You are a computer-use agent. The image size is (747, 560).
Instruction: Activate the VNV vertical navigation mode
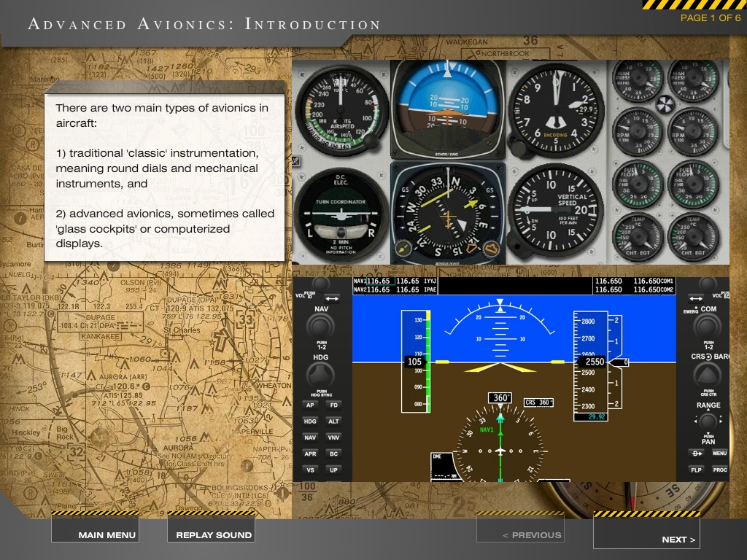pos(333,437)
